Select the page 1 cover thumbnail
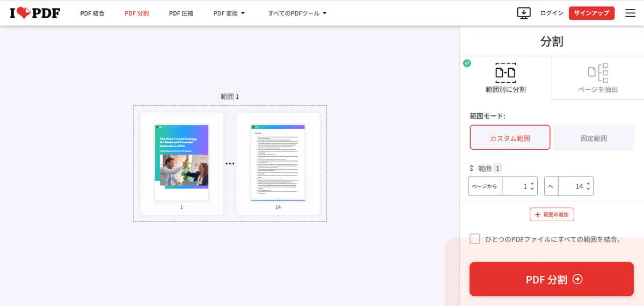This screenshot has height=306, width=644. tap(181, 163)
